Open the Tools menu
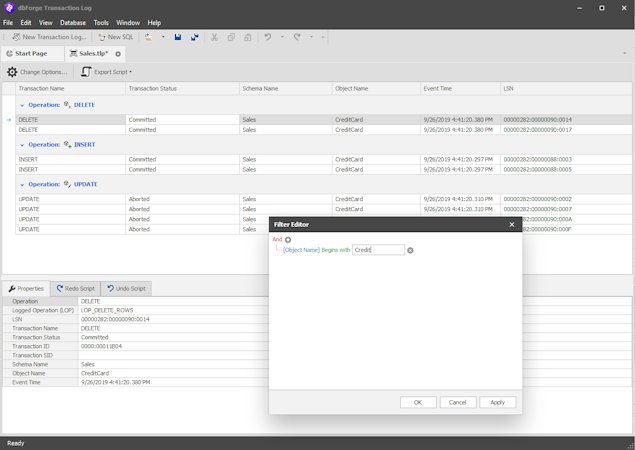The image size is (635, 450). point(101,23)
